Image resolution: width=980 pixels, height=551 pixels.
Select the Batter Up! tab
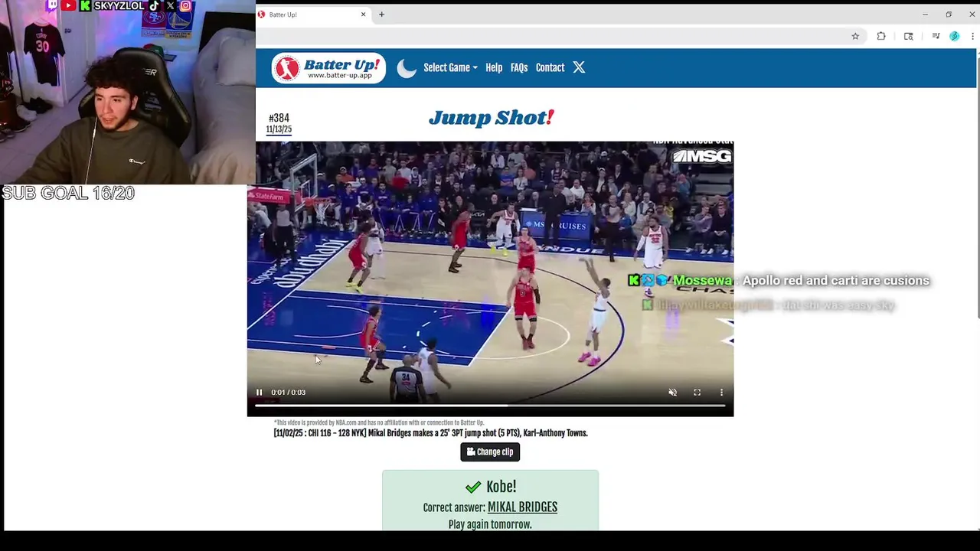[x=313, y=15]
